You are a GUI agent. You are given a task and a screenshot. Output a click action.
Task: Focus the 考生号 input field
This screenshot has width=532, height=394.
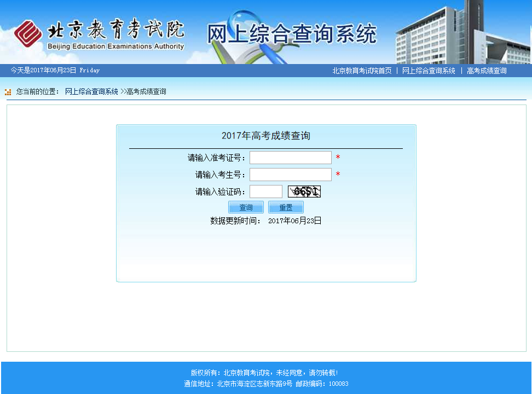coord(290,175)
